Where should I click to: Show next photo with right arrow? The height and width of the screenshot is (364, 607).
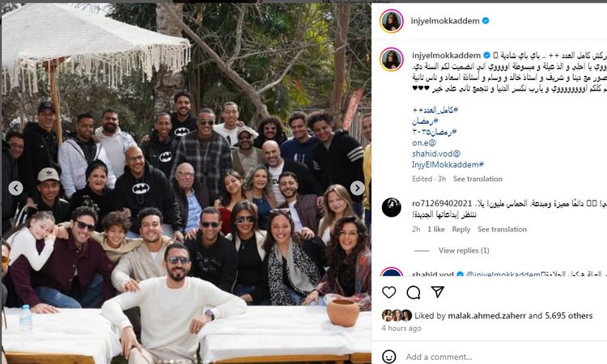tap(357, 188)
